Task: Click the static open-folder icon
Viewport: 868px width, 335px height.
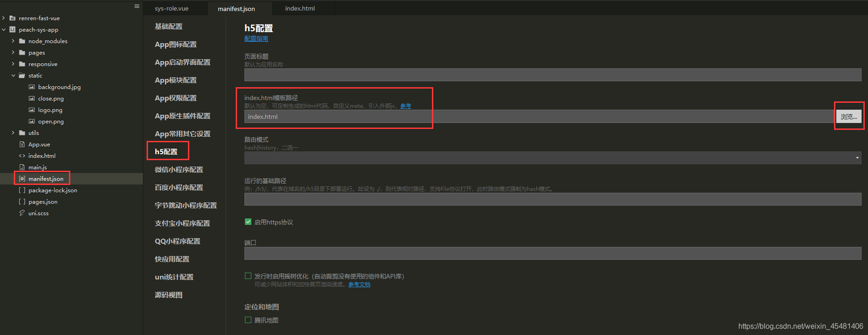Action: [x=22, y=76]
